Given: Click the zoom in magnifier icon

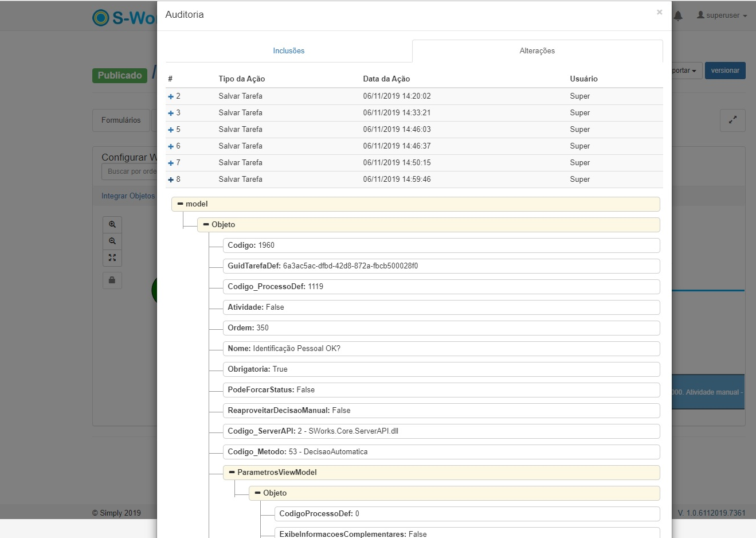Looking at the screenshot, I should 112,224.
